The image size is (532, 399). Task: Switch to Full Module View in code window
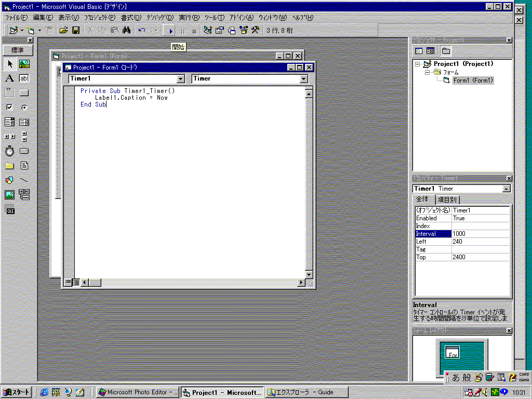(x=76, y=282)
